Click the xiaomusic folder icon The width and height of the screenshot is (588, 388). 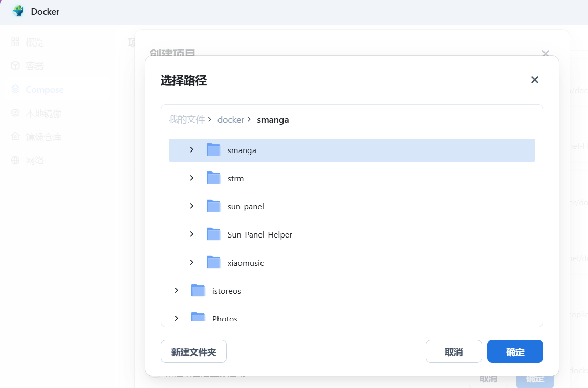tap(213, 263)
